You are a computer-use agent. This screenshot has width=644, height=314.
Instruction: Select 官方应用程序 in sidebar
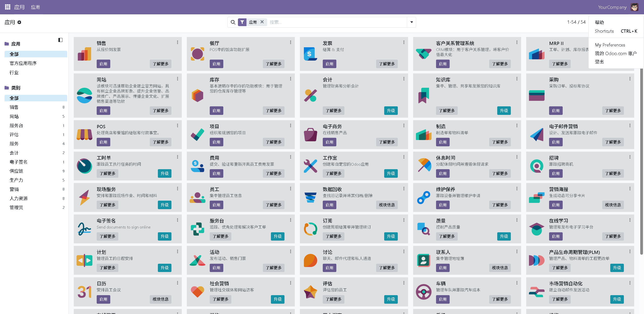pyautogui.click(x=23, y=63)
